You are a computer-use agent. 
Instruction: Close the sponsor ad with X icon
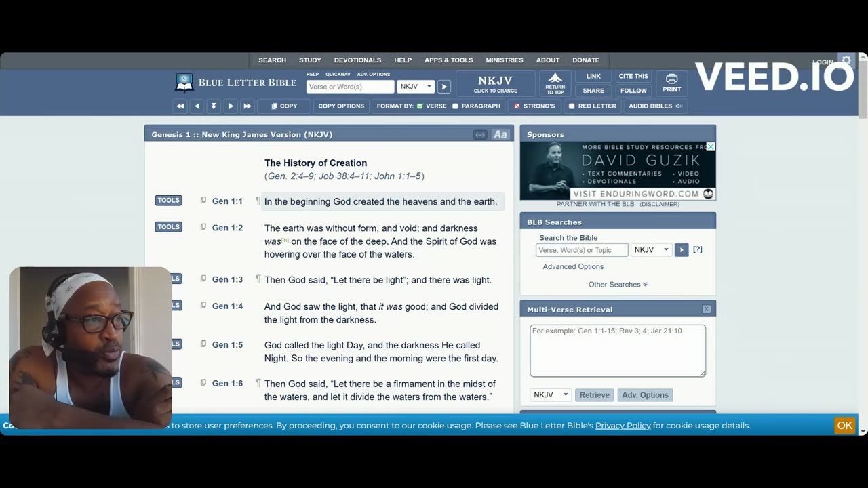point(711,146)
